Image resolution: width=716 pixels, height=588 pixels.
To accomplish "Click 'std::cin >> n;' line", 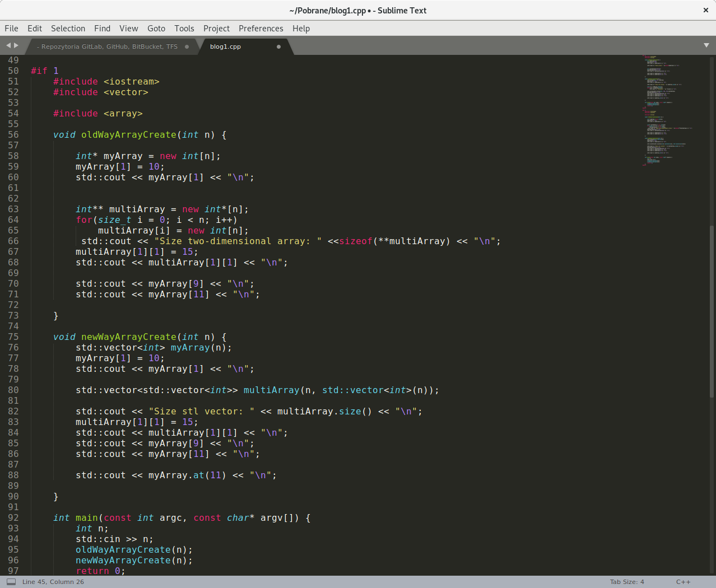I will (x=115, y=539).
